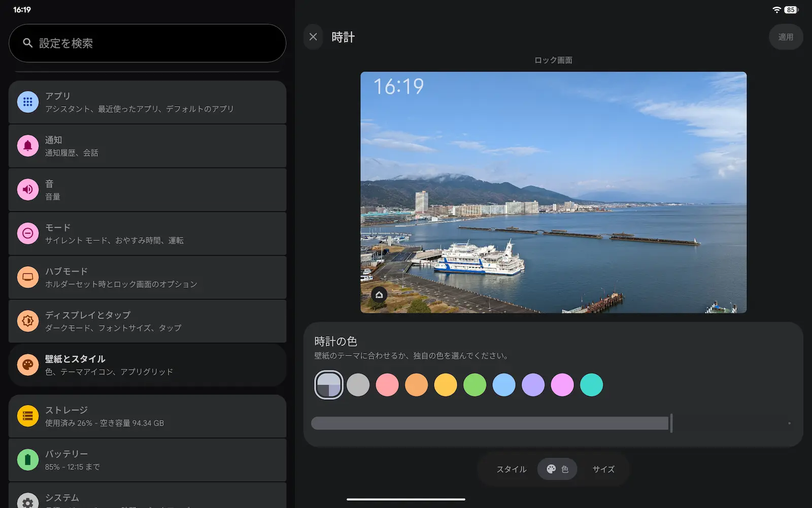Image resolution: width=812 pixels, height=508 pixels.
Task: Tap the 時計の色 heading
Action: [x=335, y=341]
